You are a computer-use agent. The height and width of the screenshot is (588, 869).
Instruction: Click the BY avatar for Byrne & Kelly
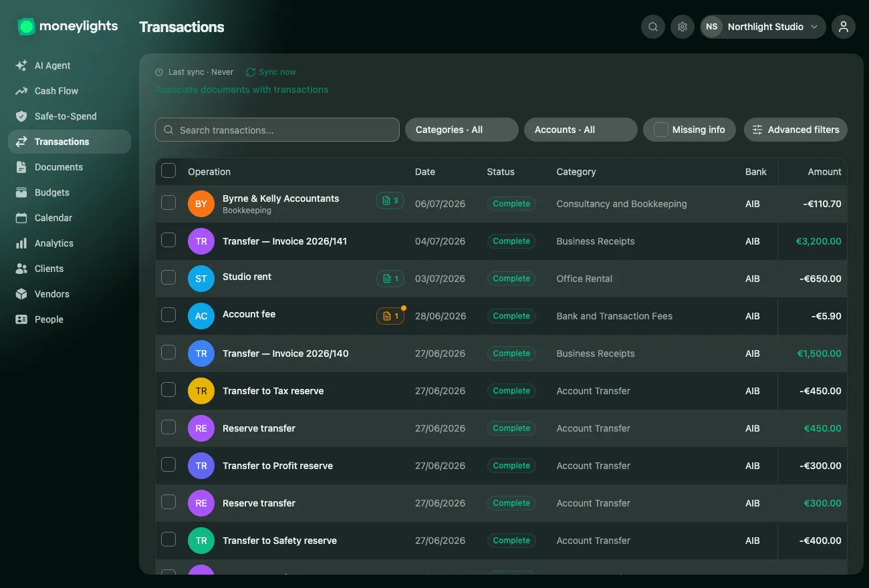(201, 204)
